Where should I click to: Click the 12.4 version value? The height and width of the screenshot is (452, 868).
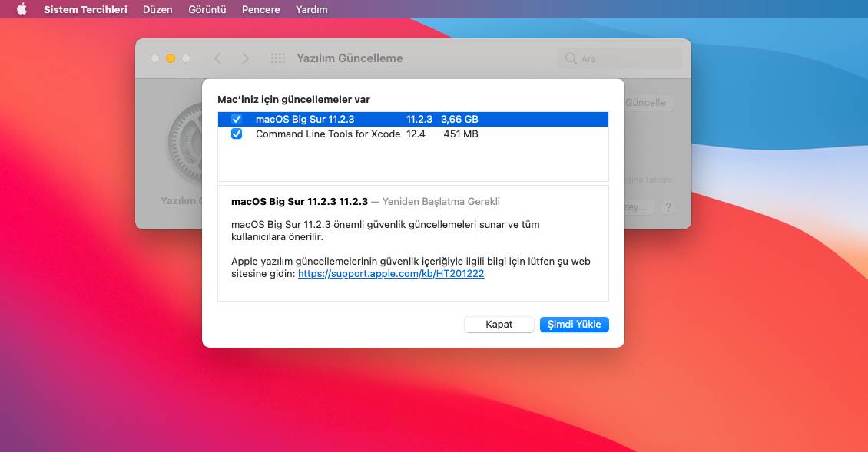pyautogui.click(x=416, y=134)
